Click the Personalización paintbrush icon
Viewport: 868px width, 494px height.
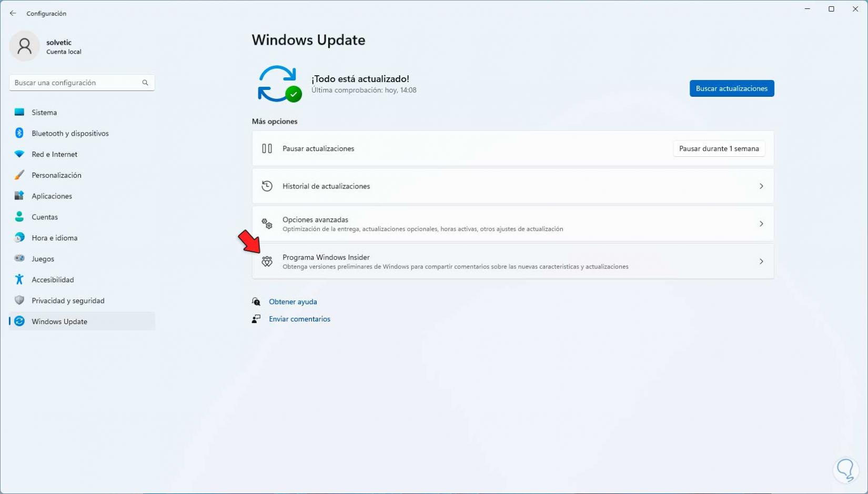tap(19, 175)
